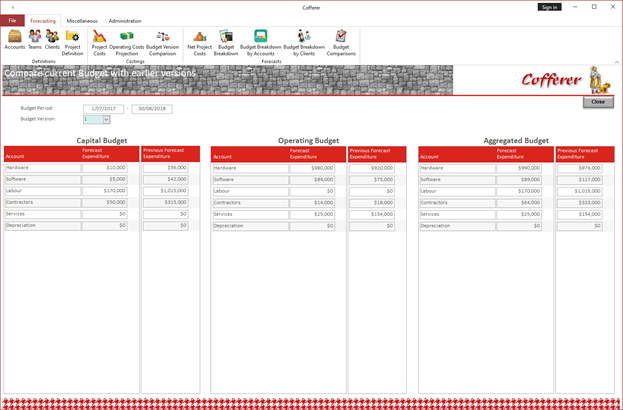Open Budget Breakdown by Clients icon
This screenshot has width=623, height=410.
(304, 43)
